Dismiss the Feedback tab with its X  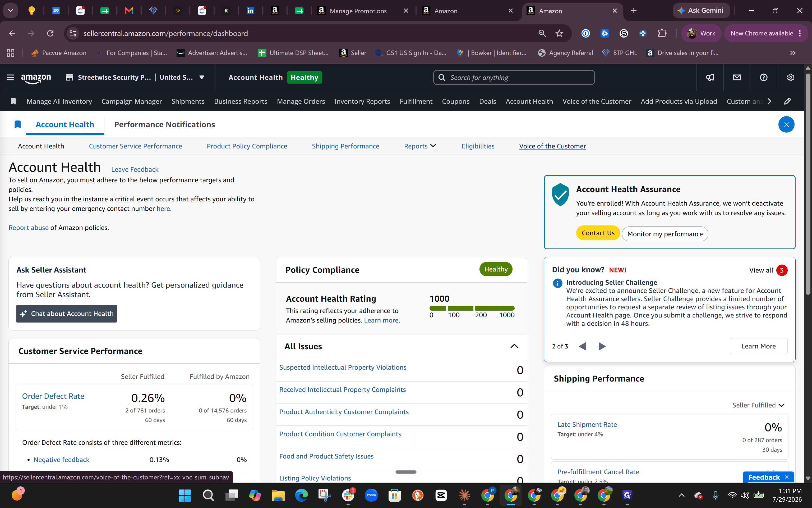coord(787,477)
